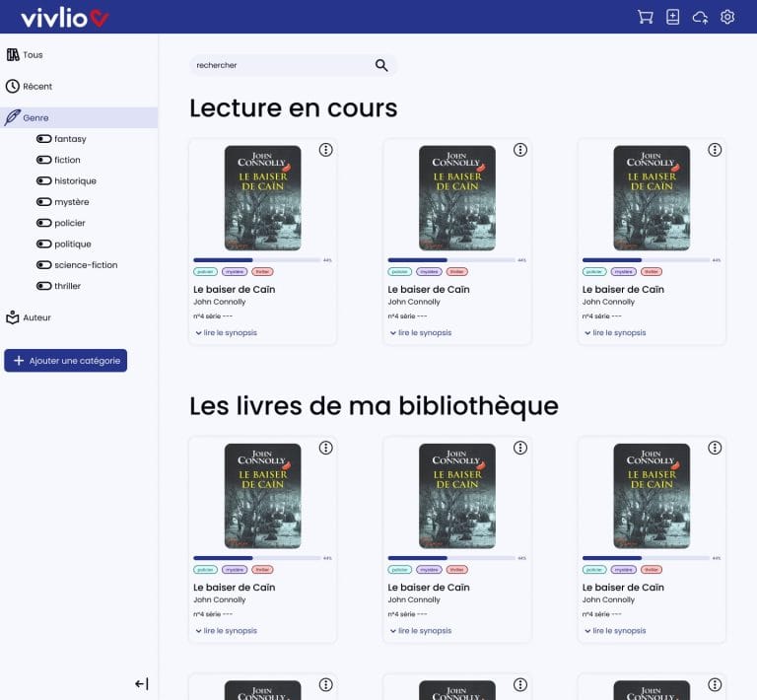Open options menu of middle bibliothèque card

520,448
